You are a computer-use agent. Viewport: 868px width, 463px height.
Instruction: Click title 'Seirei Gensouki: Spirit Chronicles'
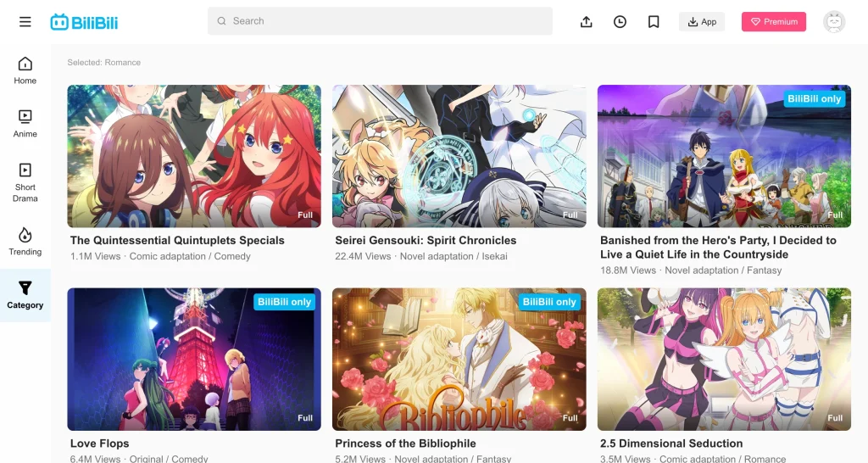click(426, 240)
